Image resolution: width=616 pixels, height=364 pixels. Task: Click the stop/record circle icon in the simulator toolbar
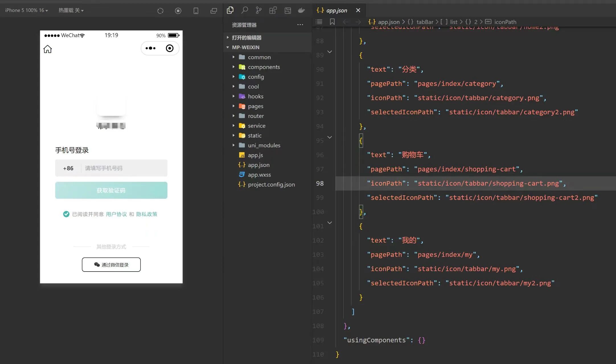tap(178, 11)
